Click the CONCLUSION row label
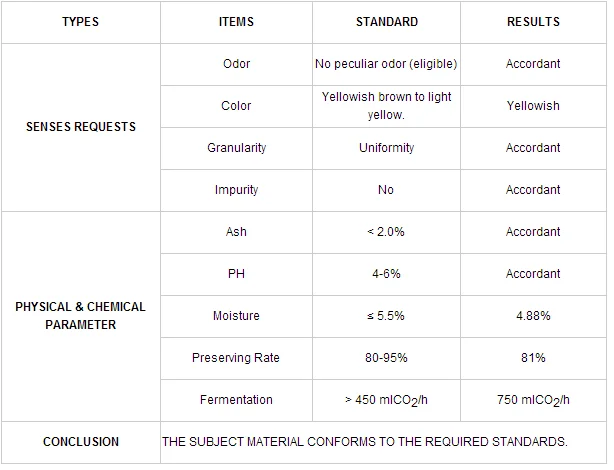The height and width of the screenshot is (470, 614). click(x=80, y=442)
